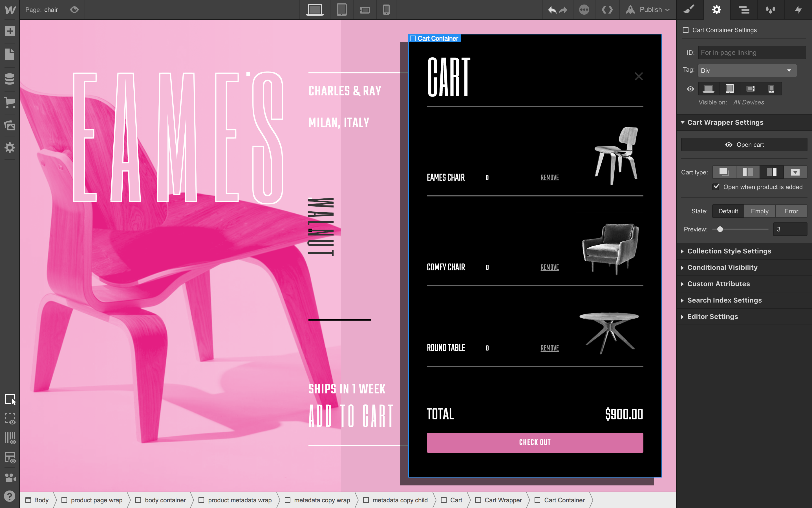This screenshot has height=508, width=812.
Task: Click the Open cart button
Action: click(x=744, y=145)
